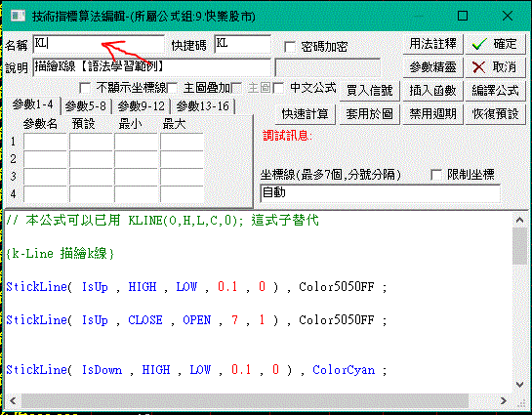Click the horizontal scroll right arrow
Screen dimensions: 532x415
(x=504, y=400)
